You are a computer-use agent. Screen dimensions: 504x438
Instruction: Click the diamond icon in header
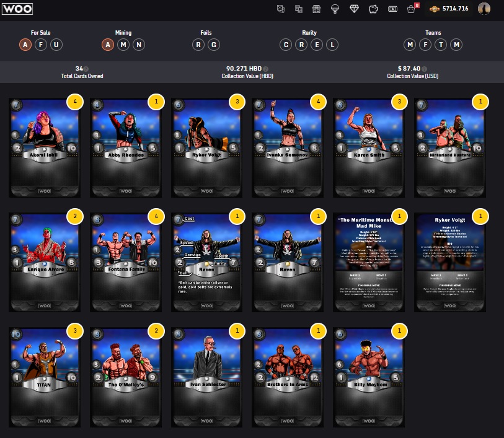[354, 9]
